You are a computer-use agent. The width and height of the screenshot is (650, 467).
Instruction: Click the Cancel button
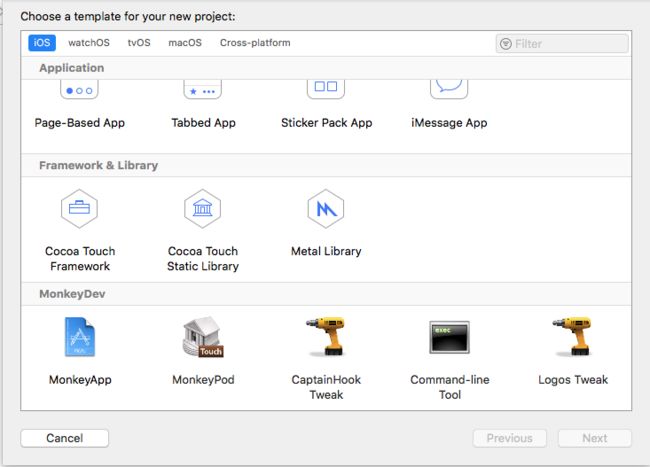click(x=65, y=438)
